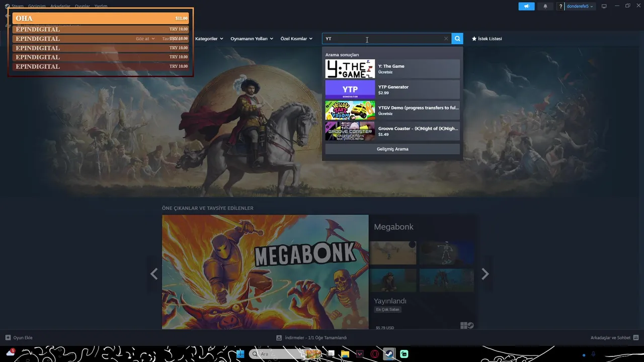Open the notifications bell
The image size is (644, 362).
545,7
